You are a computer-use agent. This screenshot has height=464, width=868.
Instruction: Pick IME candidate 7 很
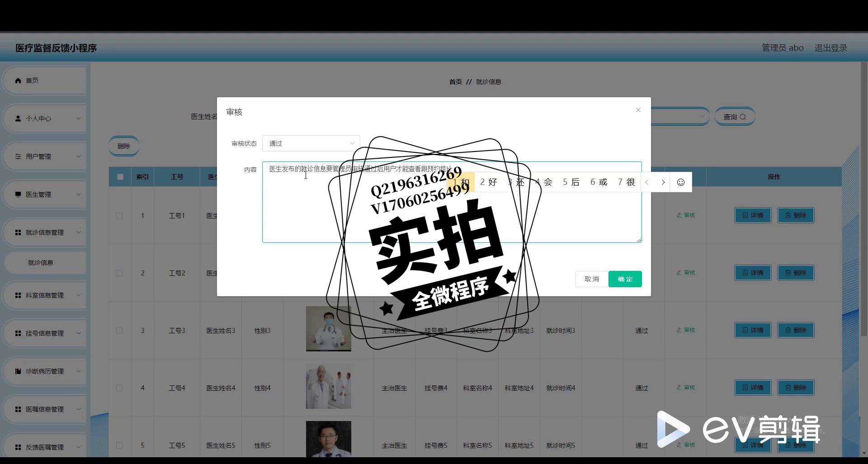[626, 182]
